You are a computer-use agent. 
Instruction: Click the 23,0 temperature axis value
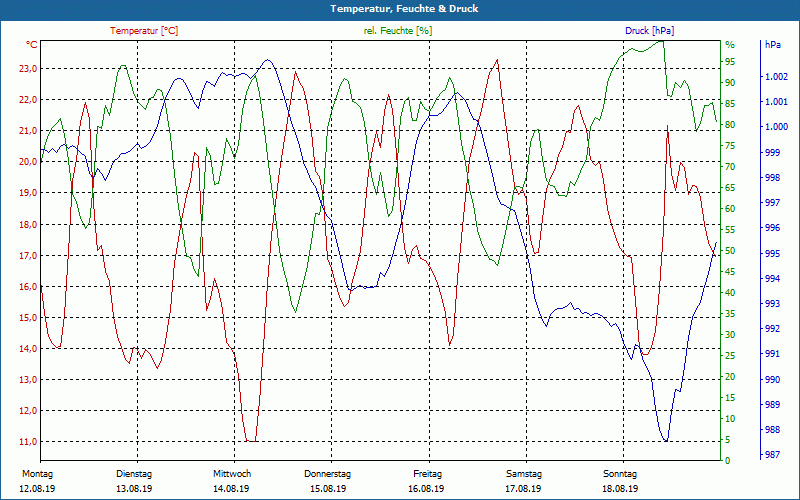[x=28, y=69]
